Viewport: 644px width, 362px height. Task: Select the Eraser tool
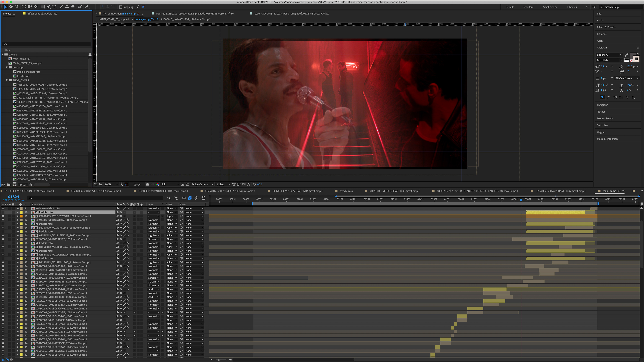tap(73, 7)
